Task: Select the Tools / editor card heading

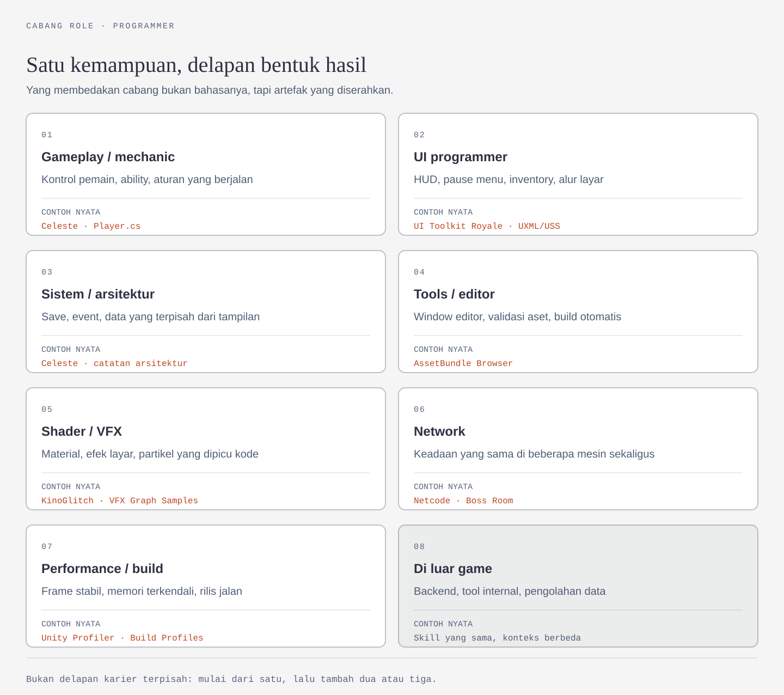Action: point(454,294)
